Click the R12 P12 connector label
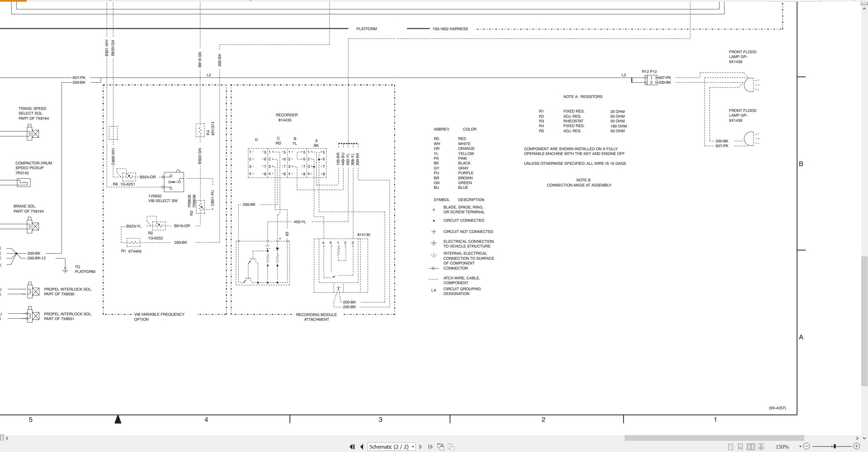This screenshot has height=452, width=868. [649, 72]
